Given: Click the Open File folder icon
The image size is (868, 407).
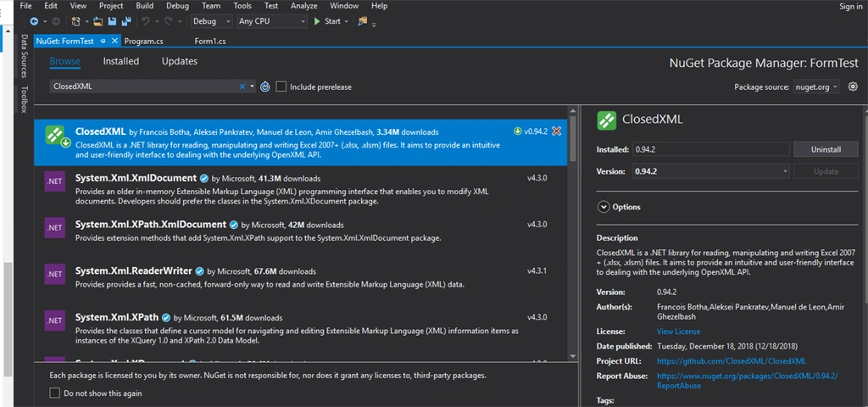Looking at the screenshot, I should [98, 21].
